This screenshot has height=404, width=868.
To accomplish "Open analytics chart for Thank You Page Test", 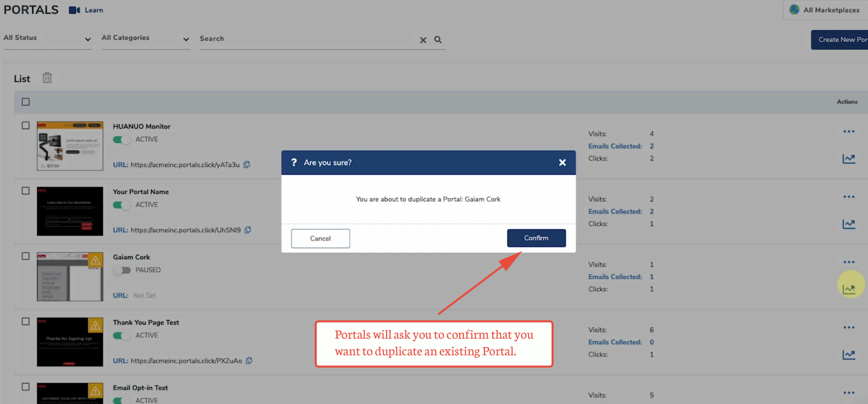I will pyautogui.click(x=849, y=355).
